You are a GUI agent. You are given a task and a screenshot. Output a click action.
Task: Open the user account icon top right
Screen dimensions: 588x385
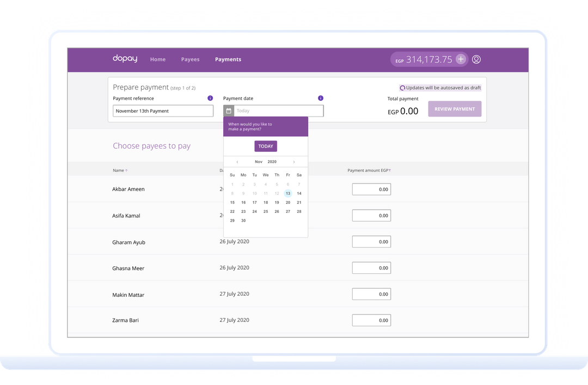click(x=476, y=59)
